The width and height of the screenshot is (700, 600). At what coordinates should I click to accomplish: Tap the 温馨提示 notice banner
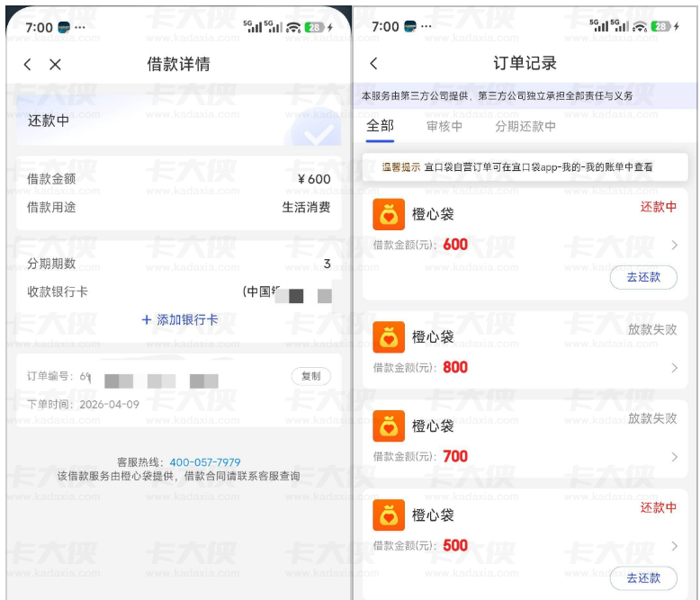pos(525,167)
